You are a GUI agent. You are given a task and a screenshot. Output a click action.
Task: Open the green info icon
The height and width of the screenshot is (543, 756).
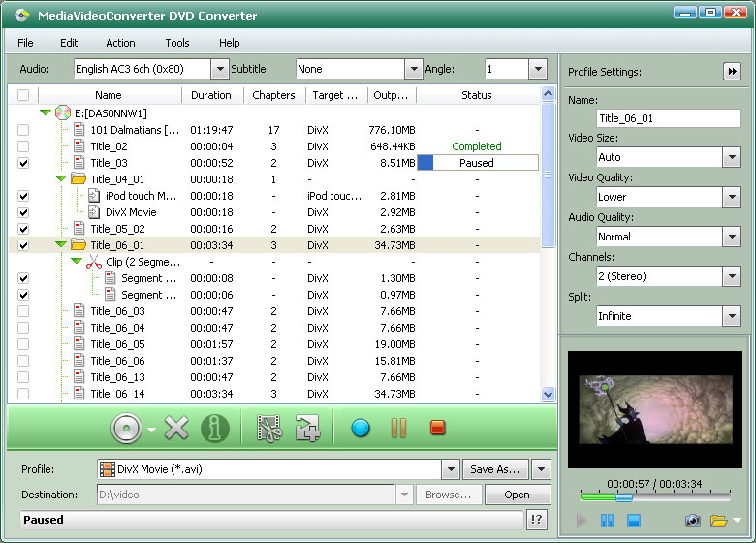click(215, 429)
